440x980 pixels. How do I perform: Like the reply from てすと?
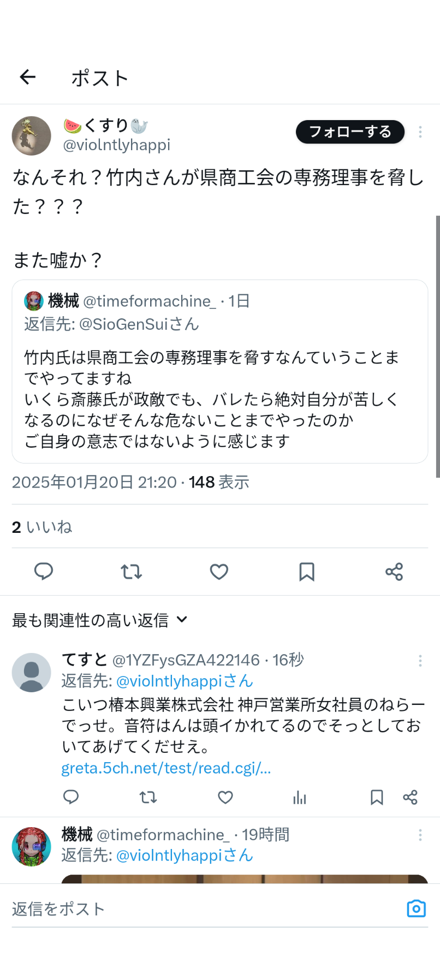pyautogui.click(x=225, y=798)
